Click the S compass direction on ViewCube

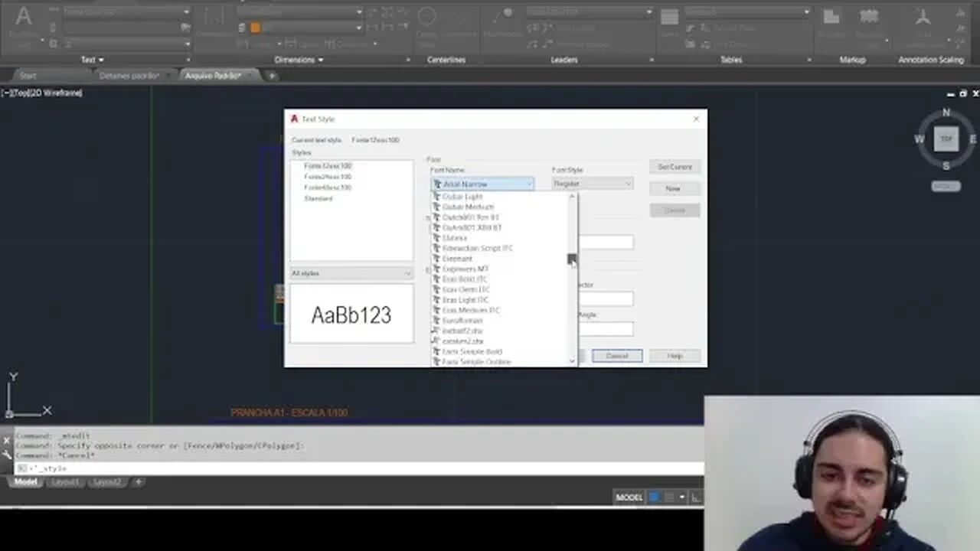point(946,165)
